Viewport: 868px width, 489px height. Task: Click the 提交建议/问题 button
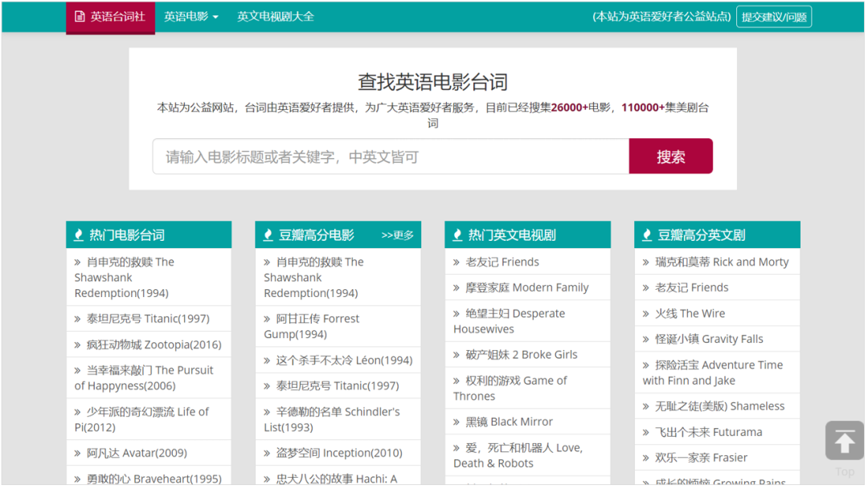point(774,17)
